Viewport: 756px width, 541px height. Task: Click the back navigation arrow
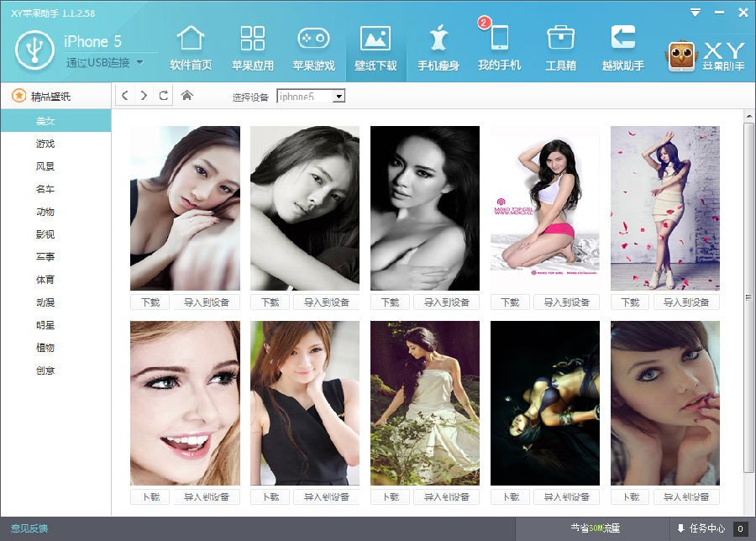click(x=125, y=96)
